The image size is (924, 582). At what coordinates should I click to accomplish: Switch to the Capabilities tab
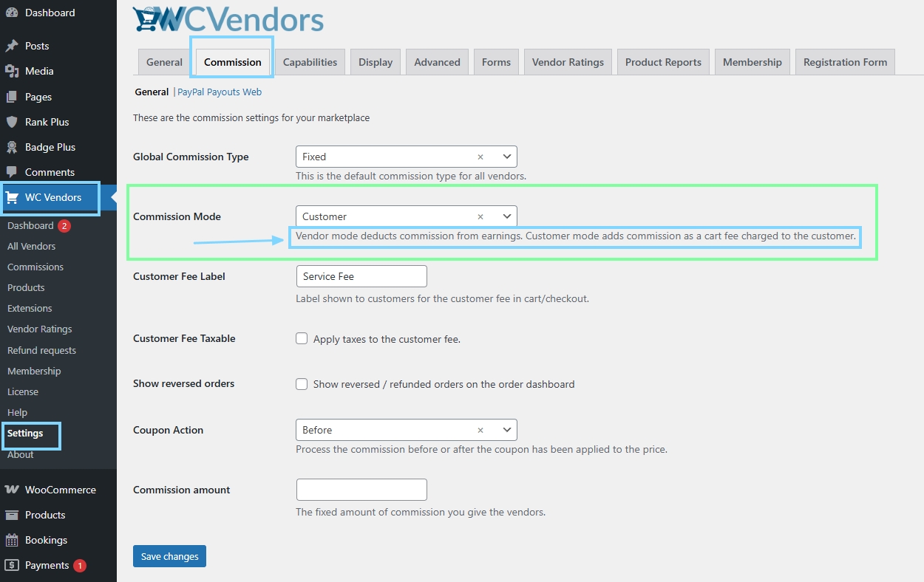(x=310, y=62)
